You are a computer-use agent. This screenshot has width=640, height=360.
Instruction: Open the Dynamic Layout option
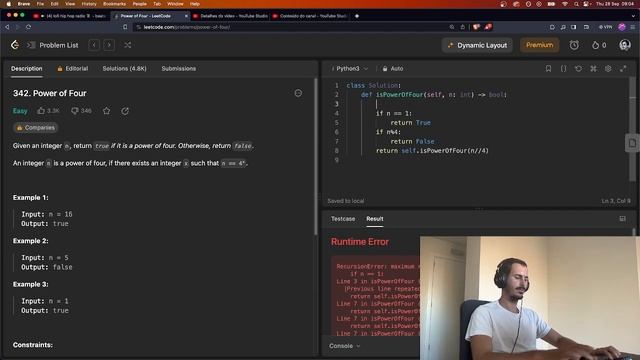(x=477, y=45)
